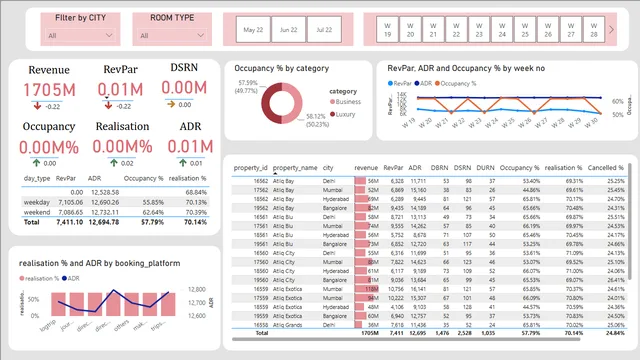Select the May 22 month slicer
This screenshot has width=640, height=360.
coord(253,29)
